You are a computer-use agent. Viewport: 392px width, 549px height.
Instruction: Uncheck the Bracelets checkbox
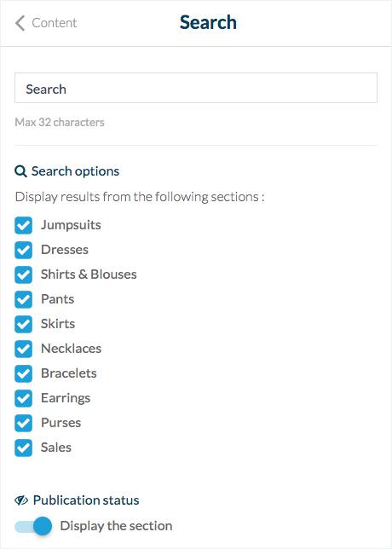coord(24,373)
